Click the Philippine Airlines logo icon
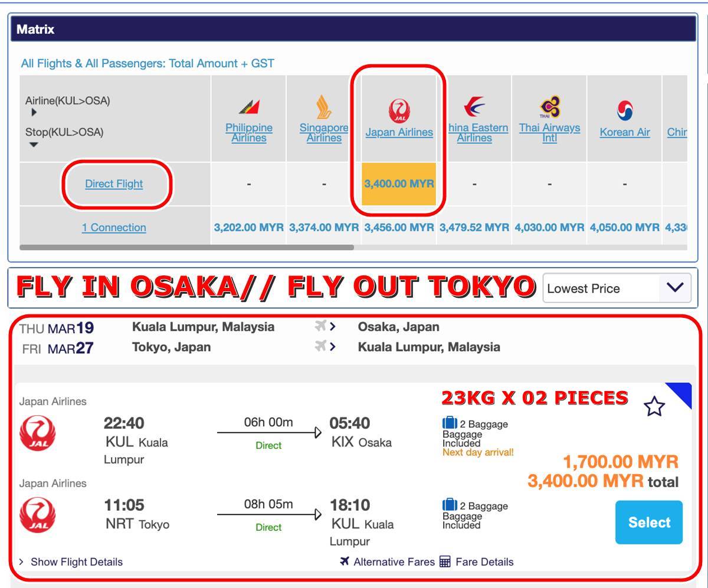The image size is (708, 588). pos(249,108)
